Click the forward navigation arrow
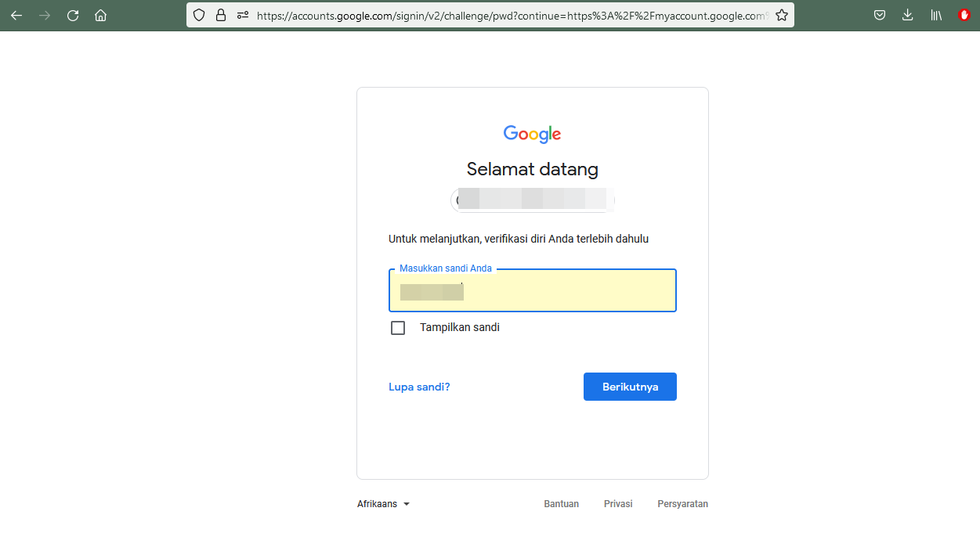 [45, 15]
